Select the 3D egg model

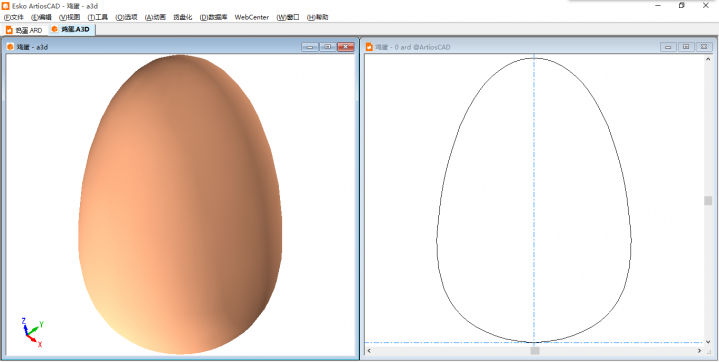click(180, 205)
